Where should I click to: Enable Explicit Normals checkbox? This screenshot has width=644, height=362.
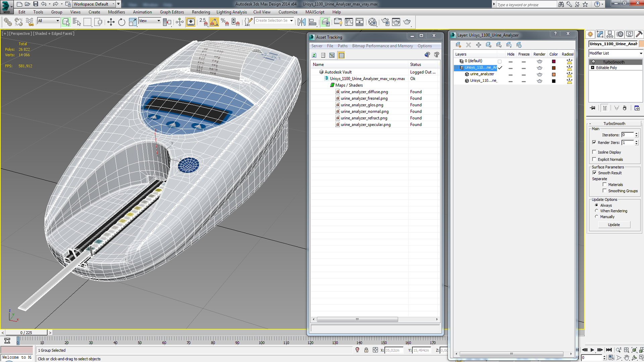594,159
